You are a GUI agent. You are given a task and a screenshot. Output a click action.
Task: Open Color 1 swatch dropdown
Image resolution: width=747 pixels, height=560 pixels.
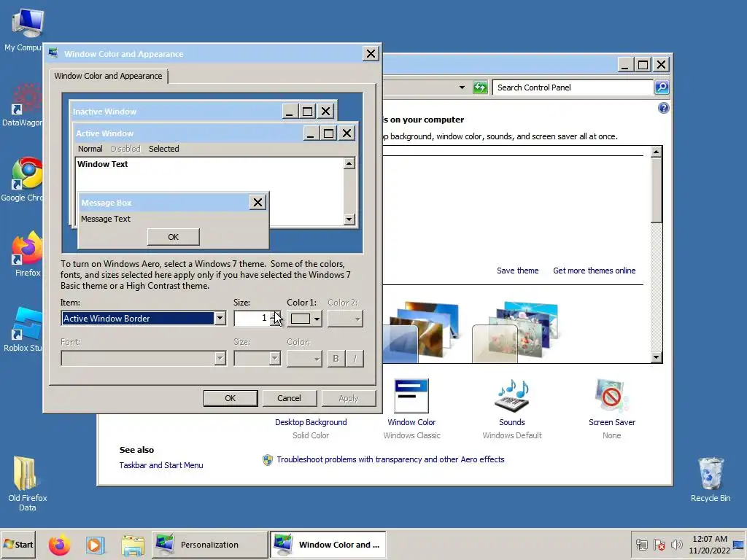tap(304, 319)
